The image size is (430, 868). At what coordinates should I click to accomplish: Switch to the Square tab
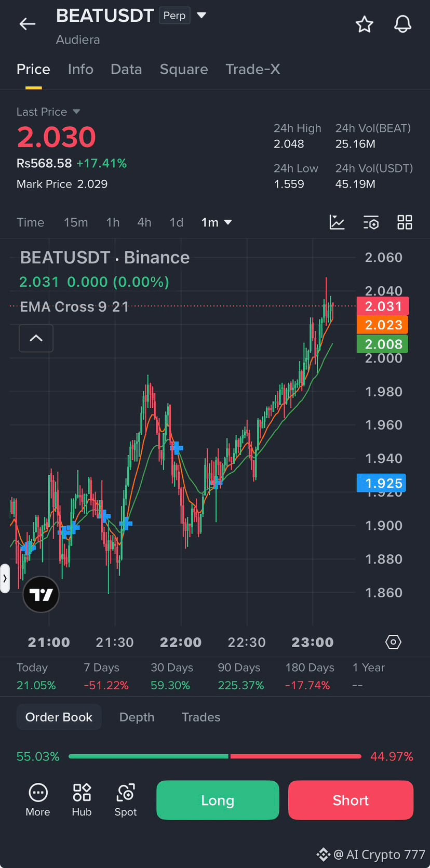tap(184, 69)
